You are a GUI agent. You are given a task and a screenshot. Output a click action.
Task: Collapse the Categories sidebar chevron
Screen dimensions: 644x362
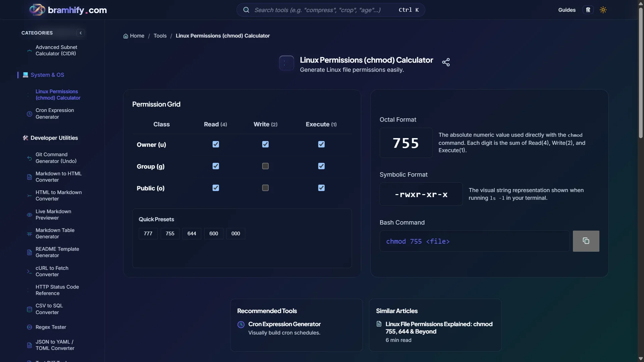[x=80, y=33]
